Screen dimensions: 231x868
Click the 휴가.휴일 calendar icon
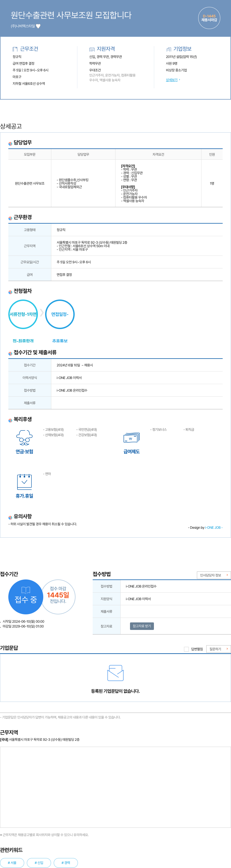coord(24,482)
